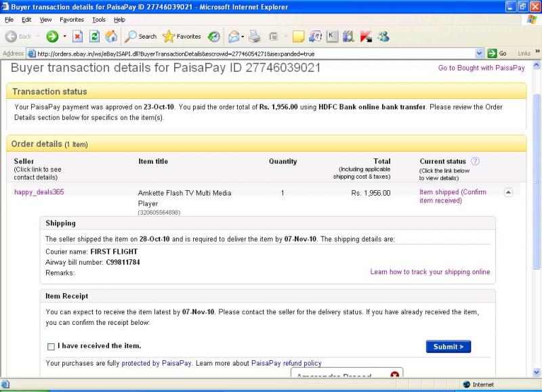542x392 pixels.
Task: Open the View menu
Action: [45, 20]
